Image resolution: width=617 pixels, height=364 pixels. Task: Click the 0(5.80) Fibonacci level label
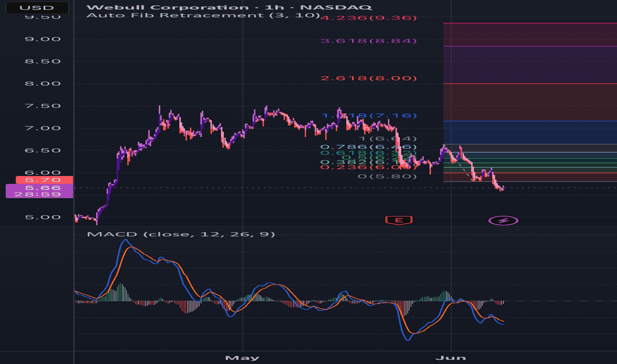[x=387, y=176]
